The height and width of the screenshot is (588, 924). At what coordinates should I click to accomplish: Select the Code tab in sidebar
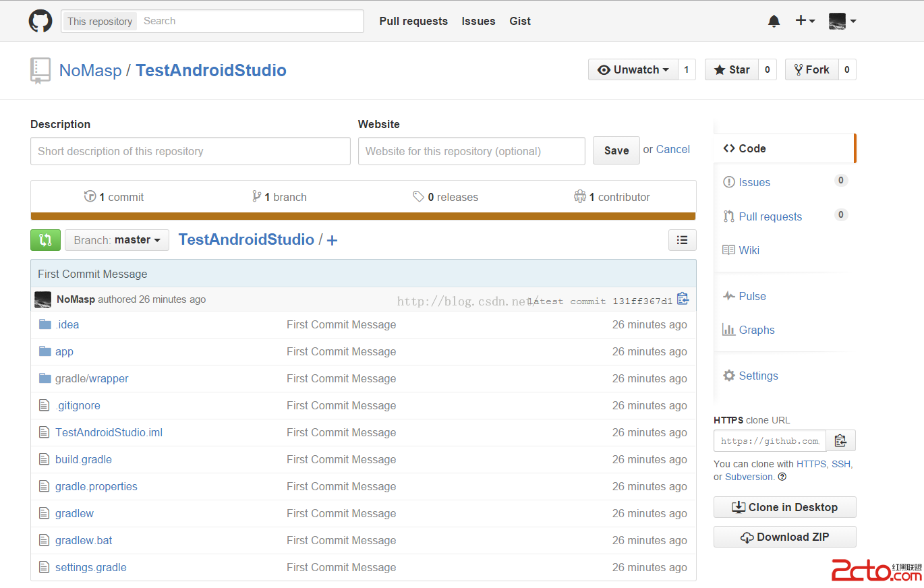(784, 148)
